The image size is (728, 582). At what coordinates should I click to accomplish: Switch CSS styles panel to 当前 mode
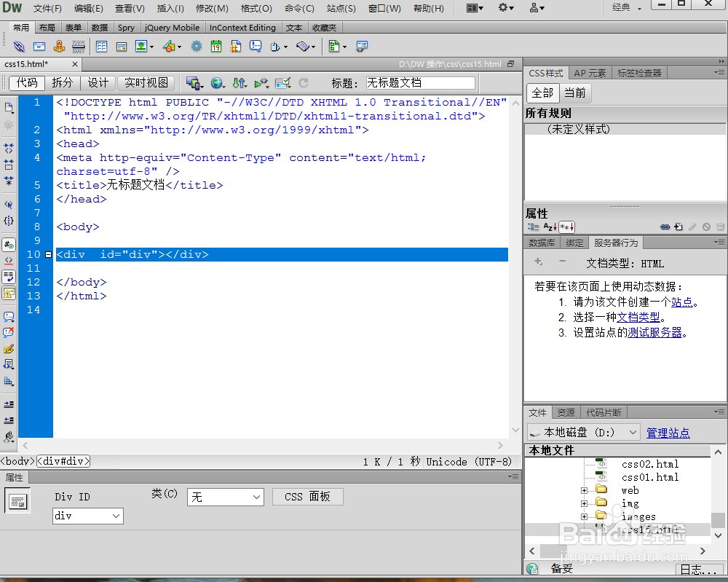click(x=576, y=93)
